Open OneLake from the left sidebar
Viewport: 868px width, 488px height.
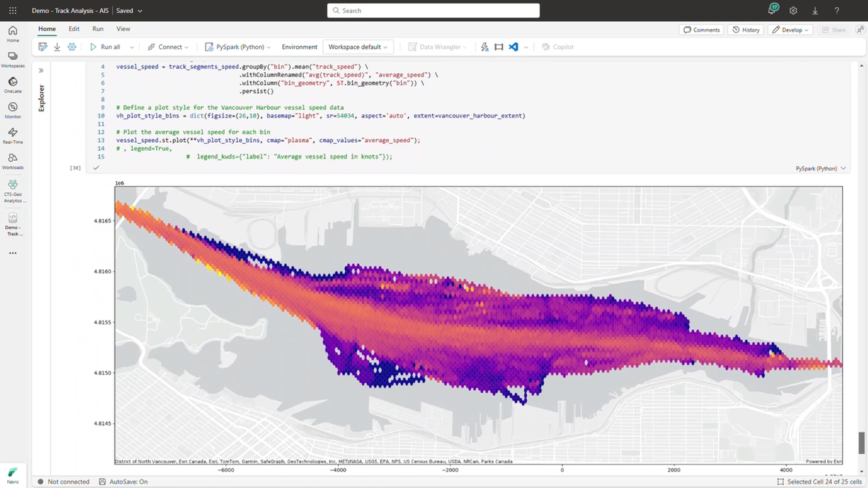(x=13, y=84)
